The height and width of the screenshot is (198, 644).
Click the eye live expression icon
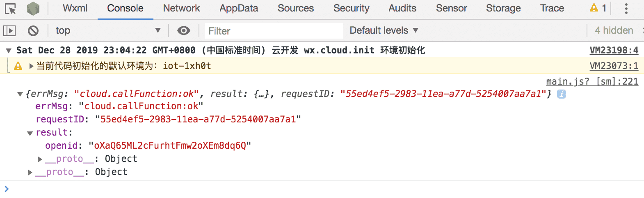(184, 30)
